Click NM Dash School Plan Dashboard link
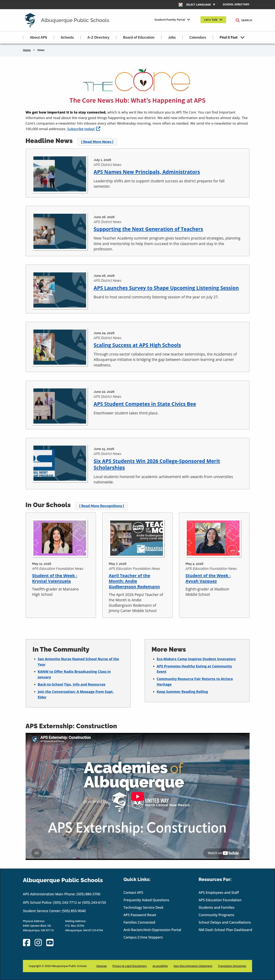 point(225,930)
